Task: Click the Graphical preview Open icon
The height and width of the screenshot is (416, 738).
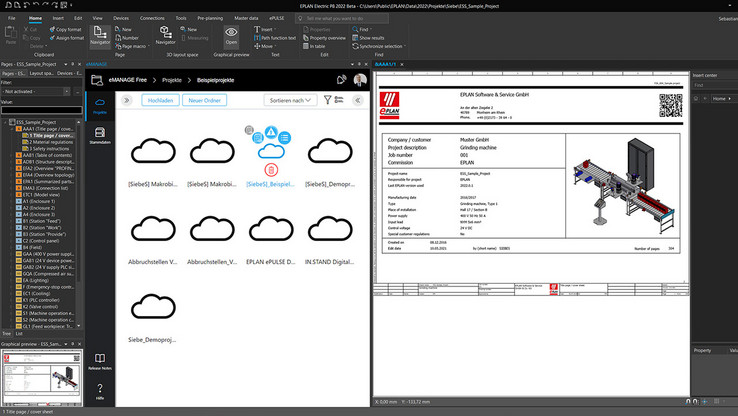Action: click(x=231, y=36)
